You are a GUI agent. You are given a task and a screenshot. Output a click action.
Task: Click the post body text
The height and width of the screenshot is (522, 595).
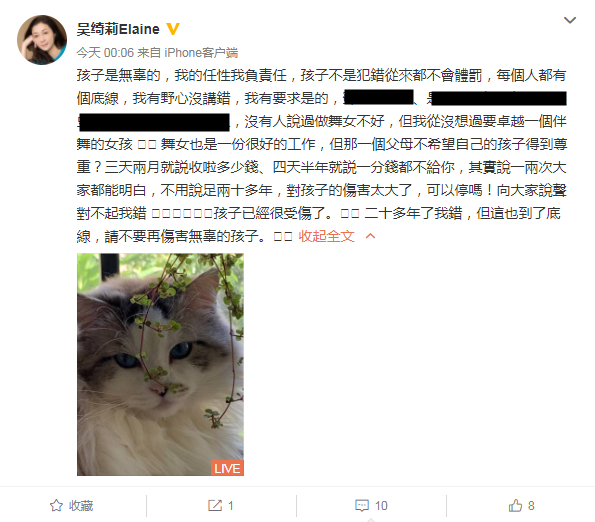pos(321,156)
